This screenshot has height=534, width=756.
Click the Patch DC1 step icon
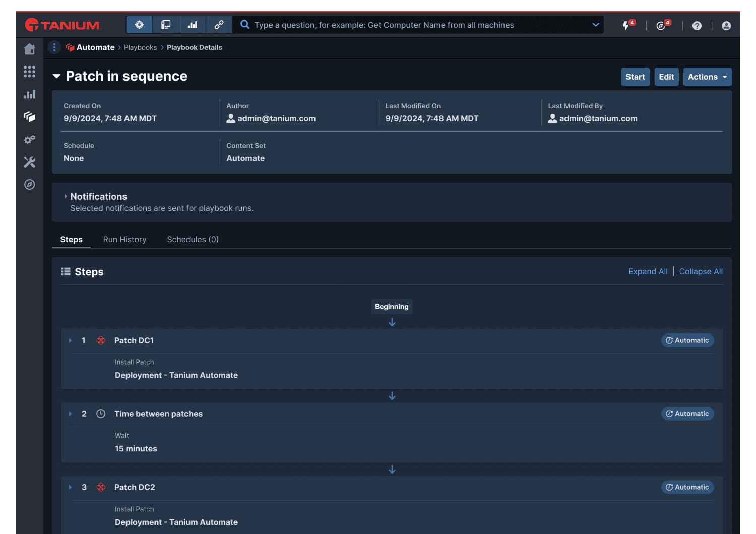(x=101, y=340)
